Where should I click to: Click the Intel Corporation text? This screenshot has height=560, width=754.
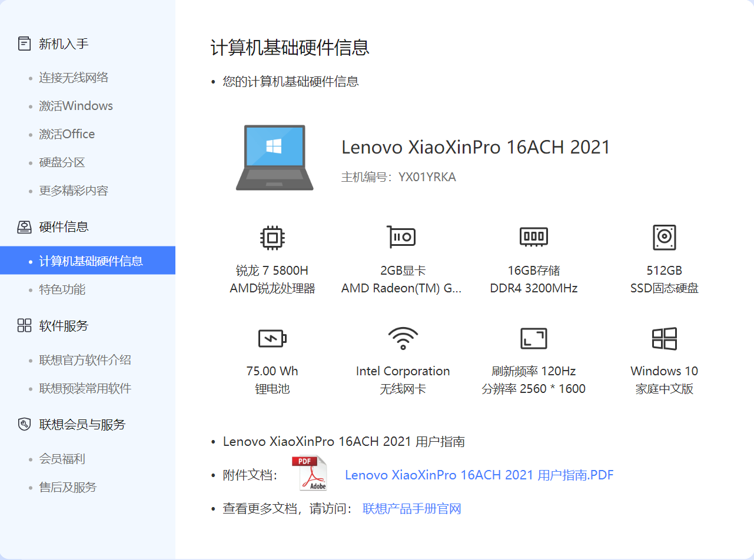click(403, 371)
